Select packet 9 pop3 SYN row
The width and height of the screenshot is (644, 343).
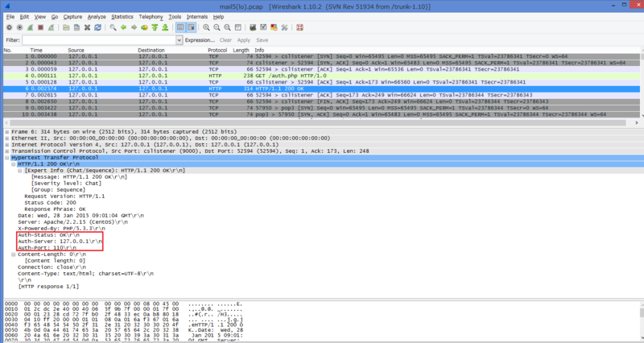coord(321,108)
